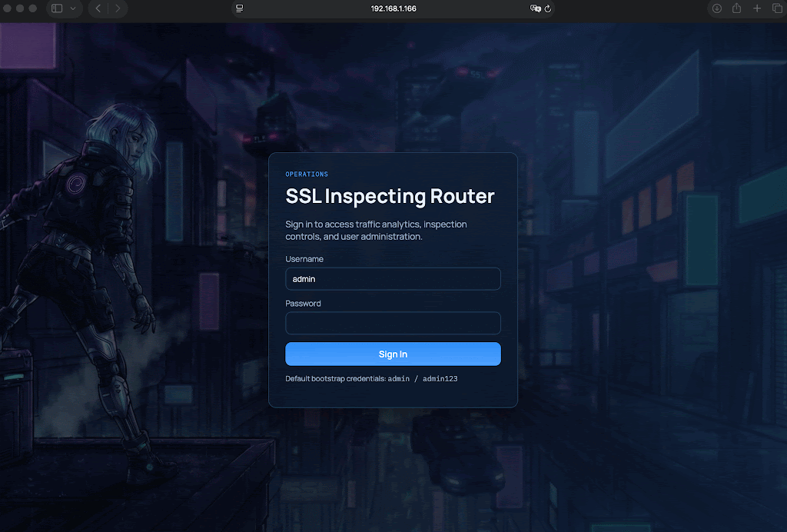Click the admin bootstrap credential text
Screen dimensions: 787x532
tap(398, 378)
